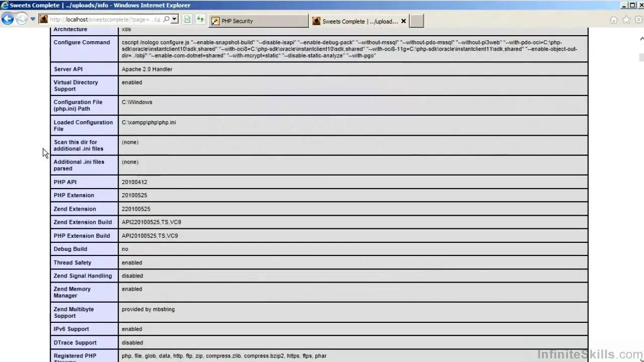Click the 'no' value for Debug Build
644x362 pixels.
coord(125,249)
